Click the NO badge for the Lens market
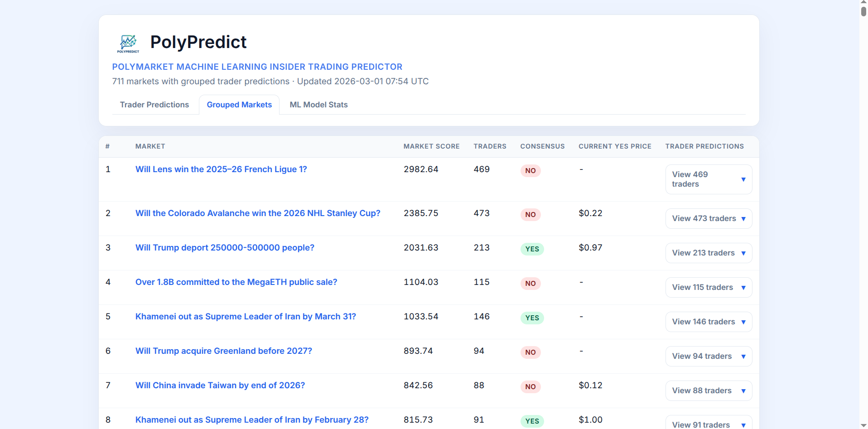This screenshot has height=429, width=868. [530, 171]
